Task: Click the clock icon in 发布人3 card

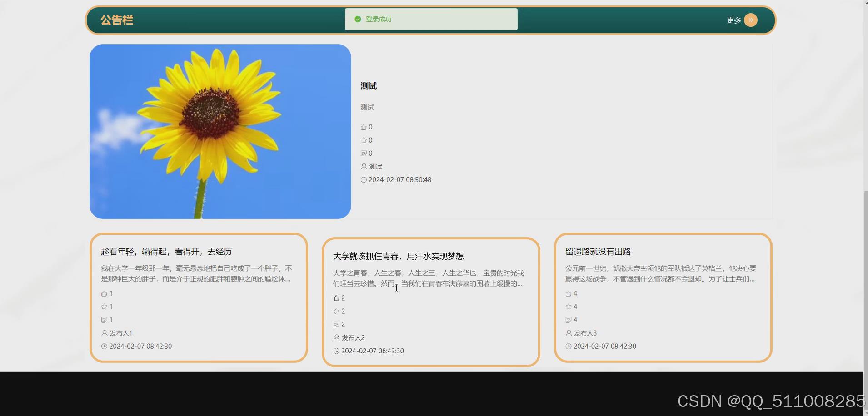Action: click(x=569, y=347)
